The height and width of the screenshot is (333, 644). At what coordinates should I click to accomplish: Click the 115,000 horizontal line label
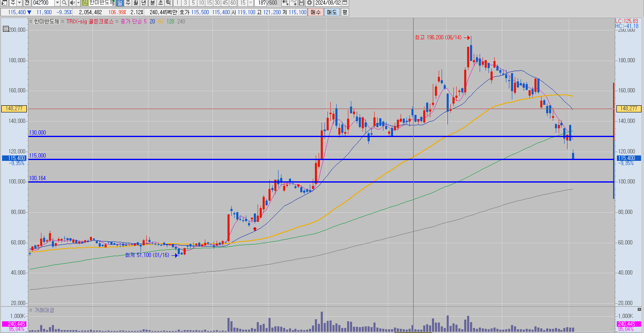tap(37, 156)
